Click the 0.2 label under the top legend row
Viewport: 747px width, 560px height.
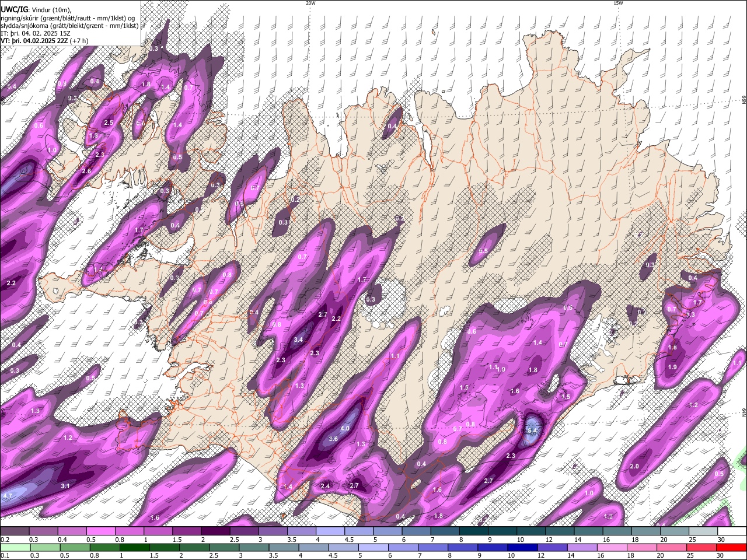pos(5,540)
